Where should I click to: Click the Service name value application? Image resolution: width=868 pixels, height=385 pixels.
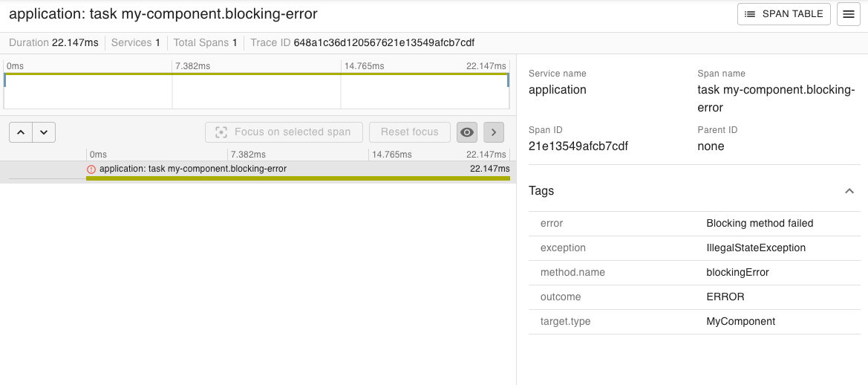tap(558, 90)
